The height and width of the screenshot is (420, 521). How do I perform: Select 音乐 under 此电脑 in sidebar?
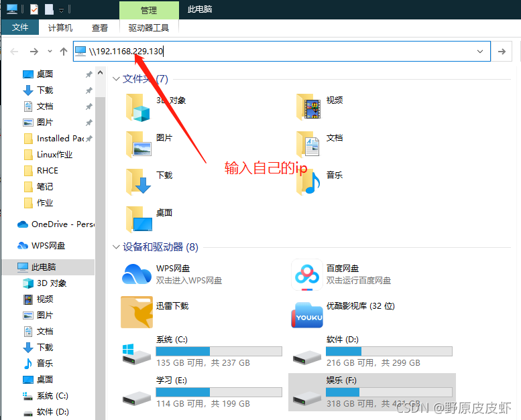(45, 364)
